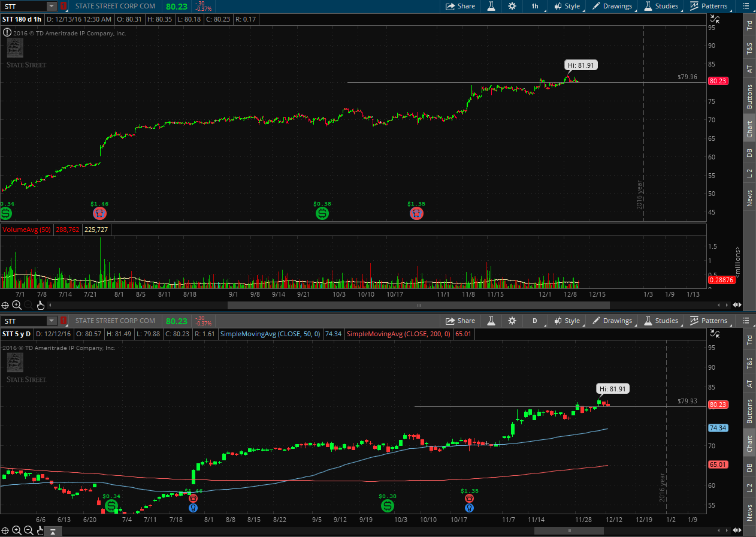
Task: Select Chart sidebar tab on bottom chart
Action: pos(749,442)
